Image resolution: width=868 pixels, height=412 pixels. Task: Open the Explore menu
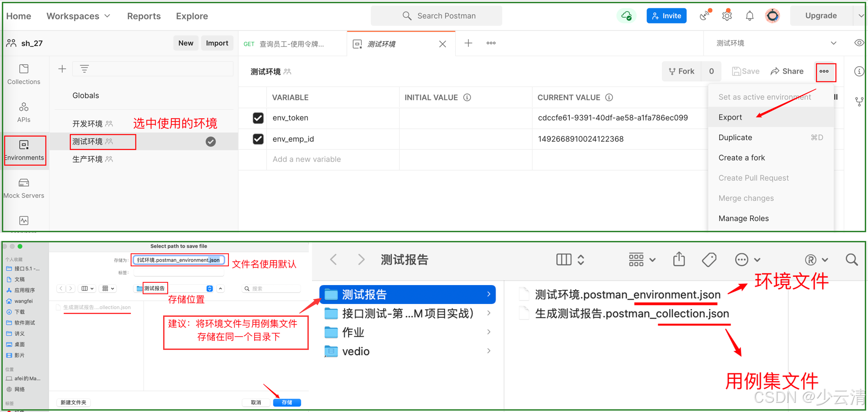click(x=192, y=16)
